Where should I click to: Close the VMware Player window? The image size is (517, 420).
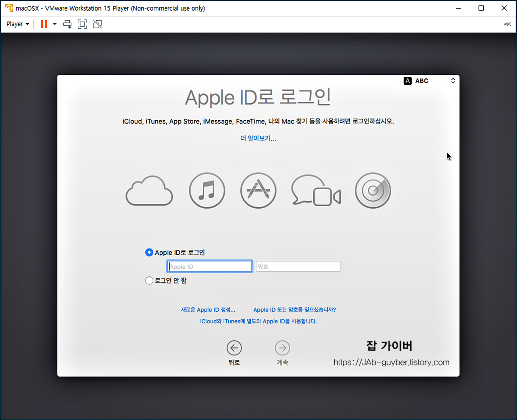point(504,8)
